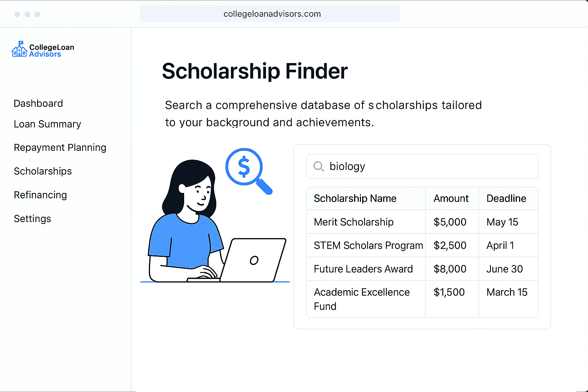Select the Future Leaders Award row
Screen dimensions: 588x392
point(363,269)
